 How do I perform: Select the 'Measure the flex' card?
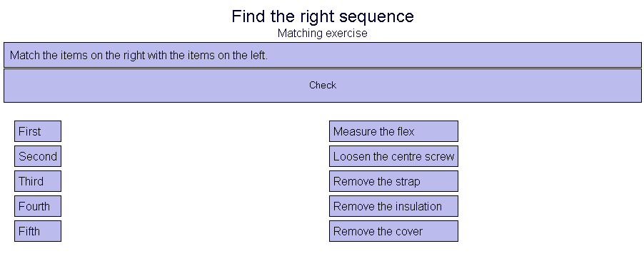click(393, 131)
